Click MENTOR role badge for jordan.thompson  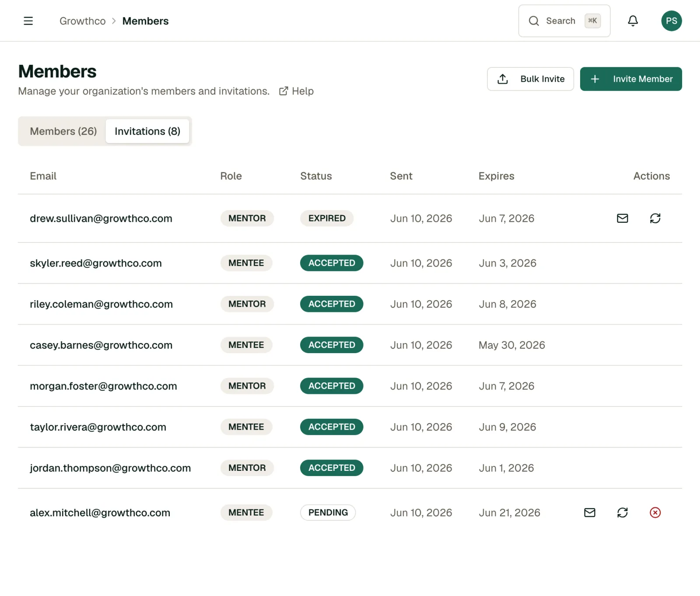[x=247, y=468]
